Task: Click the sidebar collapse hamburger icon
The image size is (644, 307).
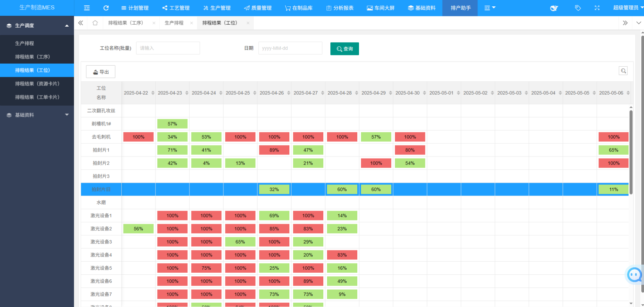Action: click(x=87, y=8)
